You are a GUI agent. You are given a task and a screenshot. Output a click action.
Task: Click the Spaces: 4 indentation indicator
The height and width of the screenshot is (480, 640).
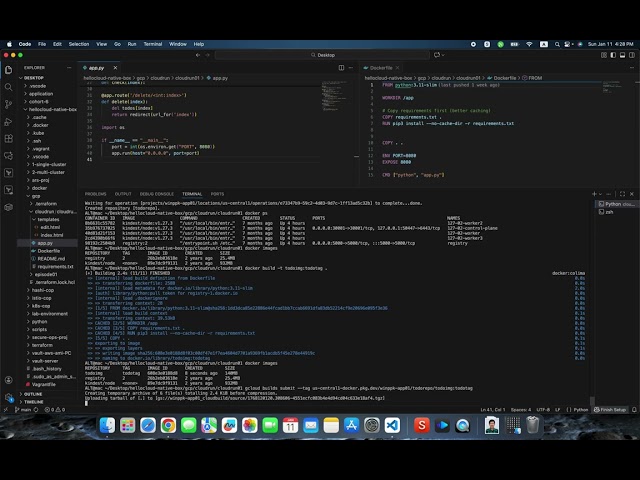tap(521, 409)
